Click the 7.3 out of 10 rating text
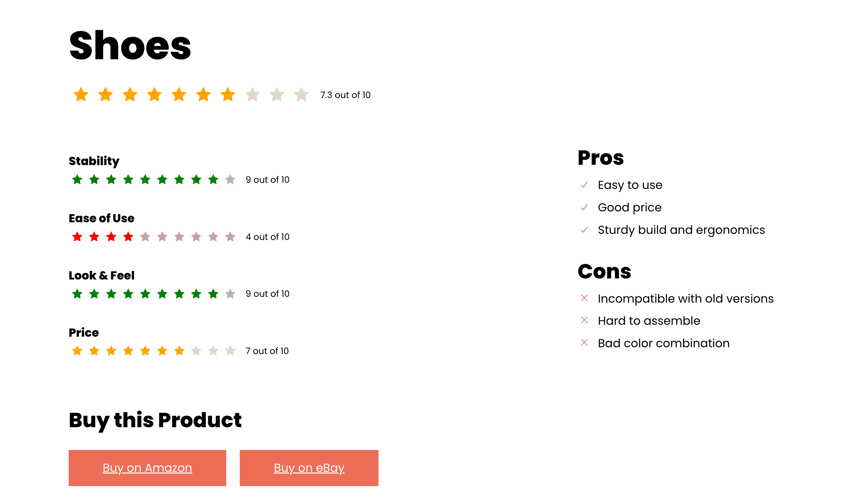 tap(345, 95)
